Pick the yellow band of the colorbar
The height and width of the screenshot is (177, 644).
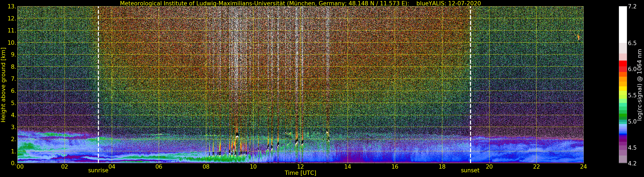623,88
